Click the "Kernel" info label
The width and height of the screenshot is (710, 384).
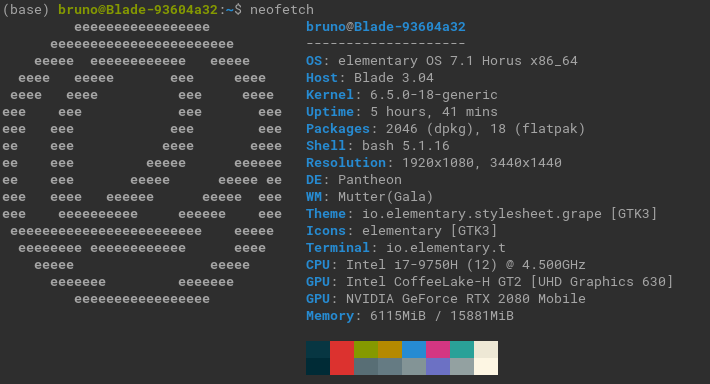(x=330, y=95)
